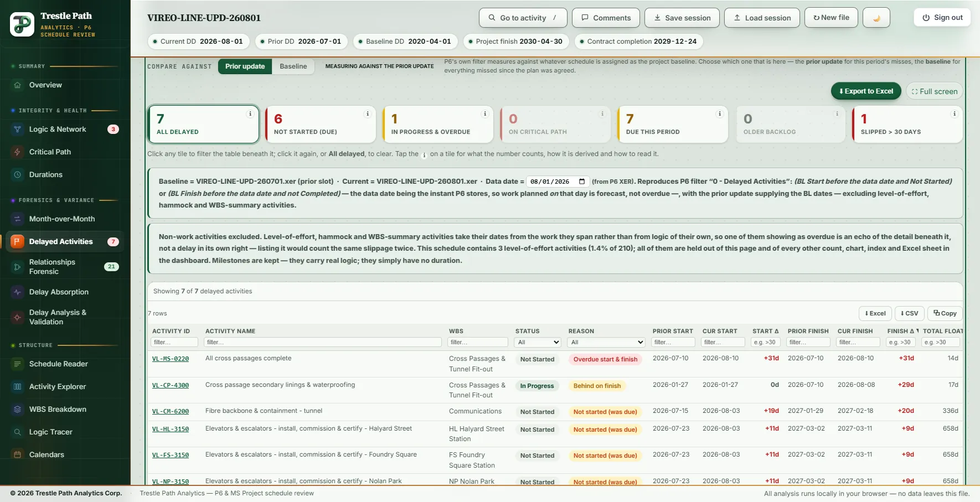This screenshot has width=980, height=502.
Task: Open the Go to activity search
Action: (523, 18)
